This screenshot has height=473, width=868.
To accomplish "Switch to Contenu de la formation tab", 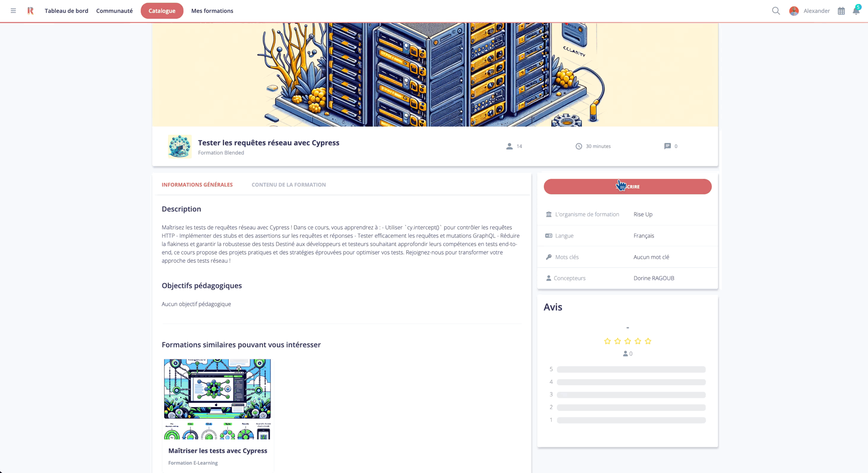I will tap(289, 185).
